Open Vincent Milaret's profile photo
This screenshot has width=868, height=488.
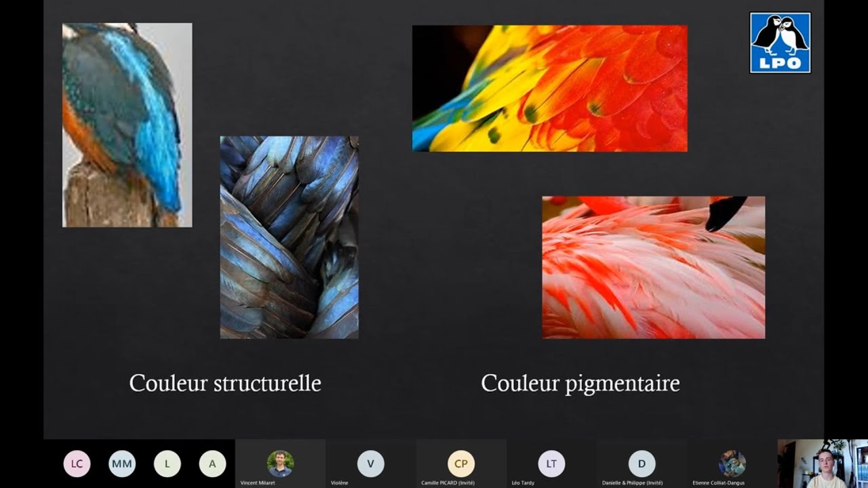(x=280, y=464)
